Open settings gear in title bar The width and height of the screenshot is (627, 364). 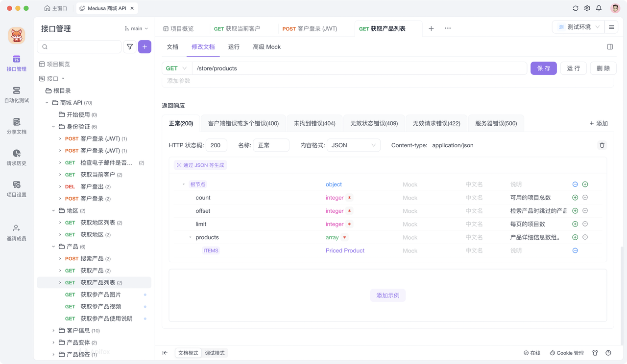coord(587,8)
